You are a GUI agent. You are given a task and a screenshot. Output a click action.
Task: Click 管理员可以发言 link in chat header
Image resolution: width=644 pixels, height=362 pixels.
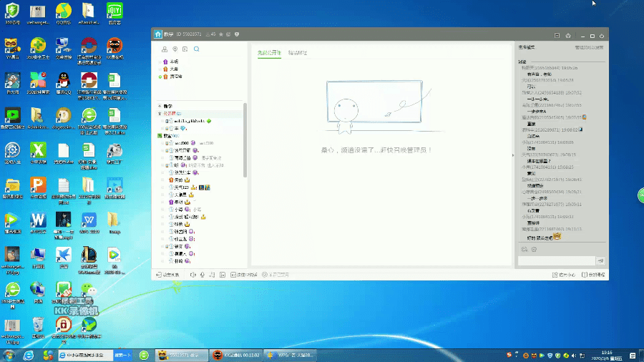tap(590, 48)
